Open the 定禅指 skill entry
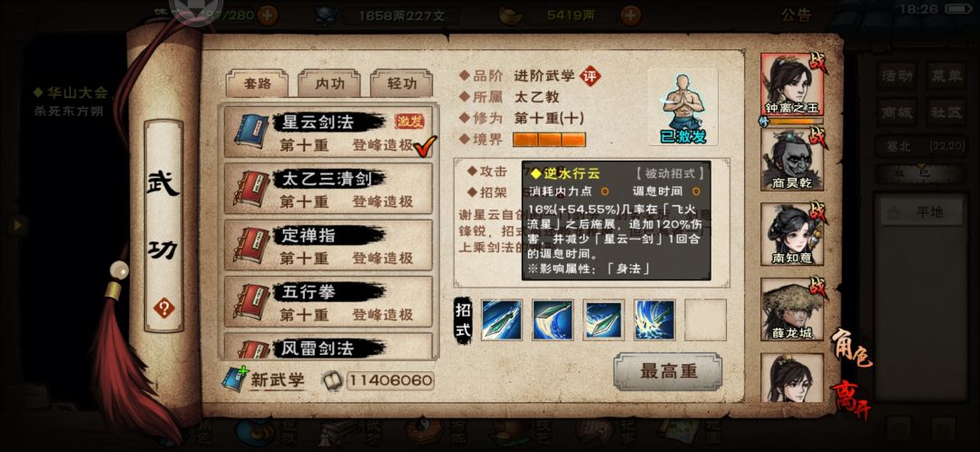Viewport: 980px width, 452px height. click(328, 245)
